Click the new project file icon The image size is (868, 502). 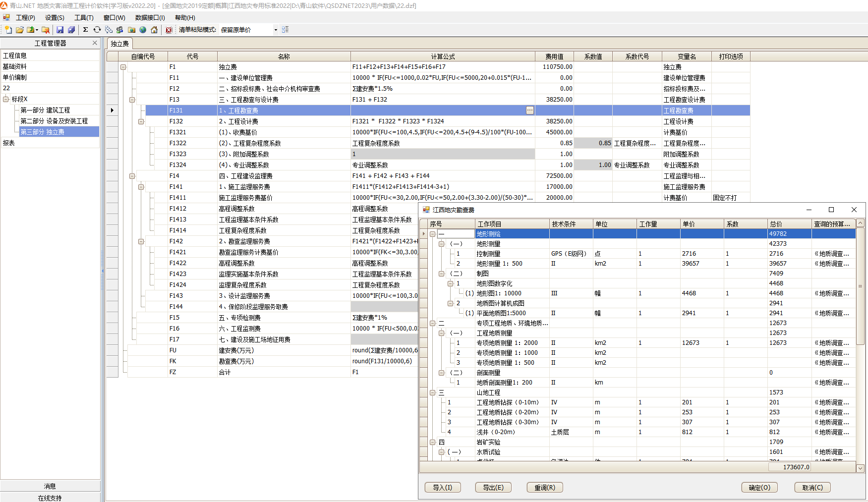[8, 30]
